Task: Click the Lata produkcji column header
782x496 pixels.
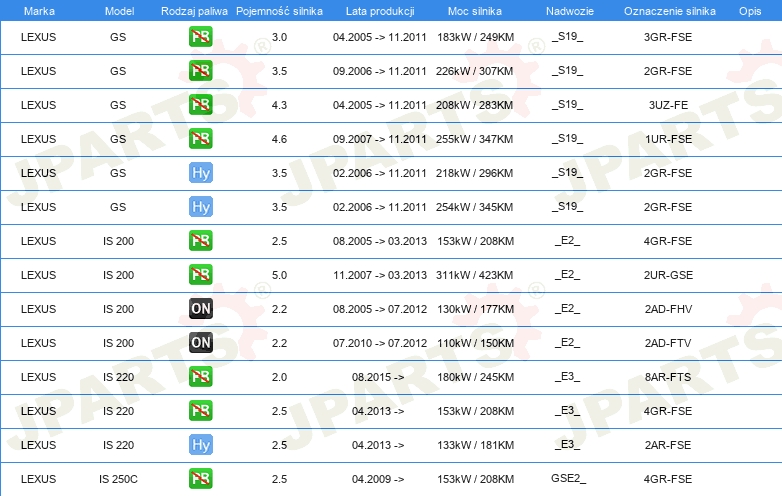Action: point(380,11)
